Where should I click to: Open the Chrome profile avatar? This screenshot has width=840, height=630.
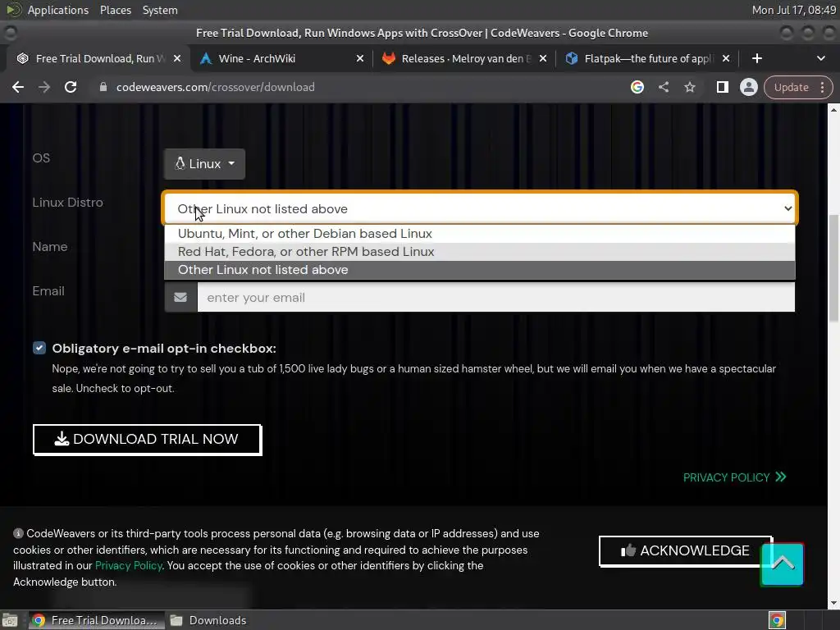748,87
